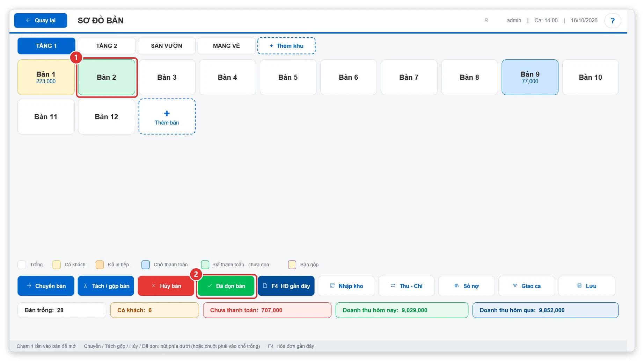Viewport: 644px width, 361px height.
Task: Open empty table Bàn 11
Action: (46, 117)
